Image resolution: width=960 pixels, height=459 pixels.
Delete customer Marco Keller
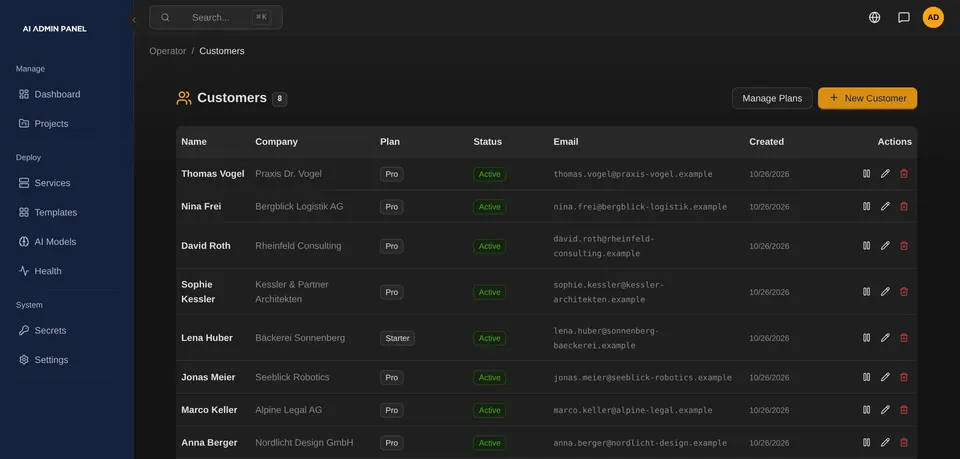904,410
